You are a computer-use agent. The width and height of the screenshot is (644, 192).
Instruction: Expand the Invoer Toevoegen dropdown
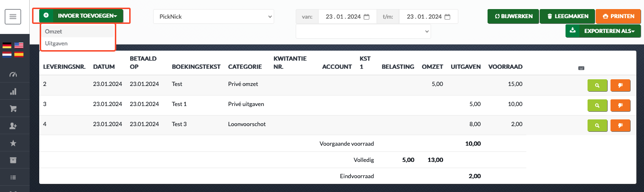(81, 16)
